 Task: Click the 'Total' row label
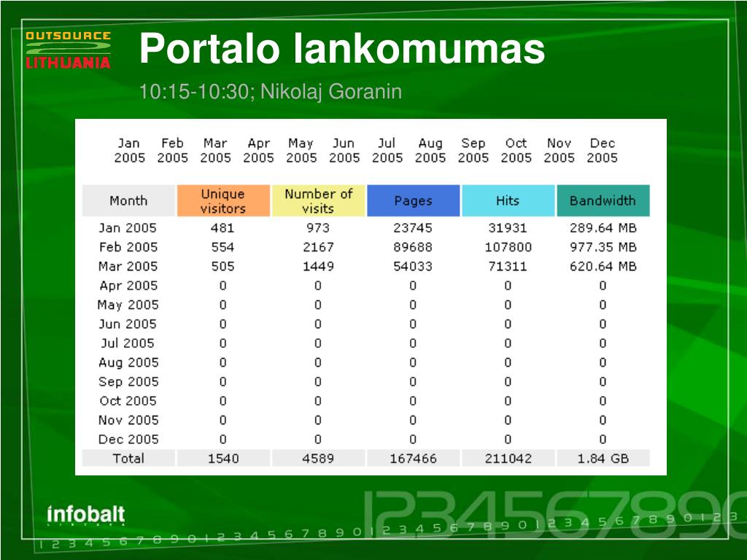tap(128, 458)
